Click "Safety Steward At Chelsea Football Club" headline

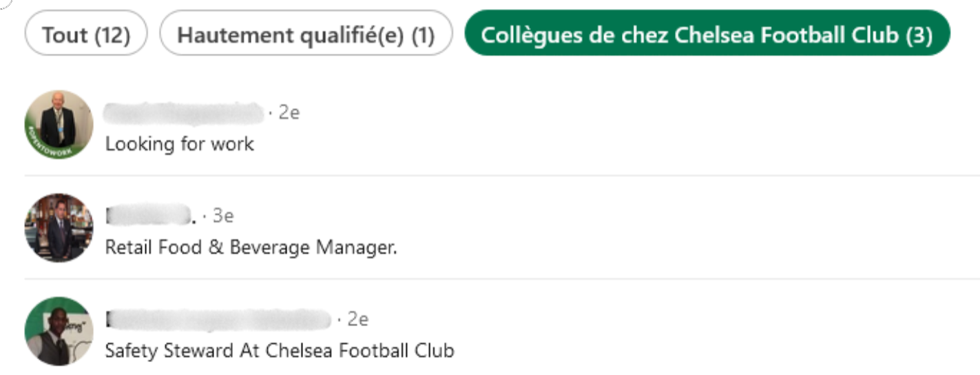(279, 351)
